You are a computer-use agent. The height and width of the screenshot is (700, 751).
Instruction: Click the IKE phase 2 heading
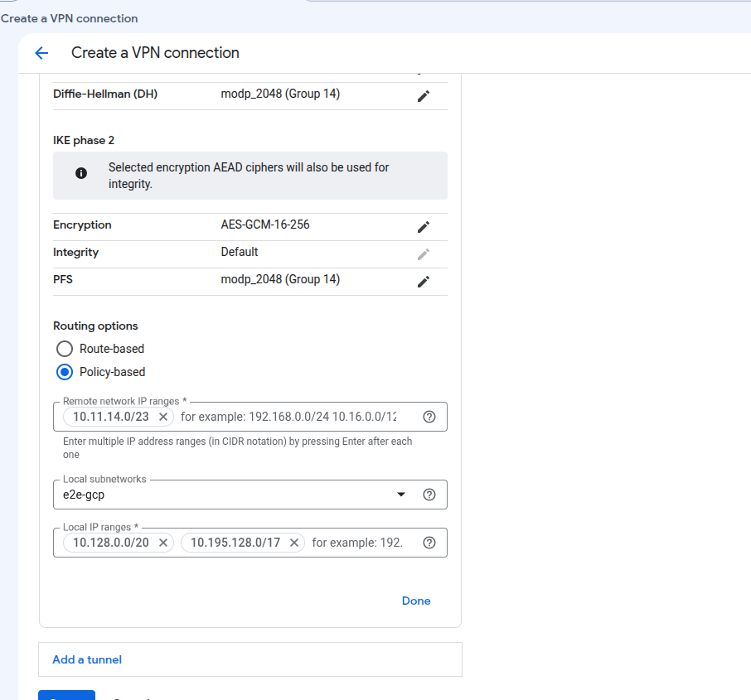pyautogui.click(x=84, y=140)
